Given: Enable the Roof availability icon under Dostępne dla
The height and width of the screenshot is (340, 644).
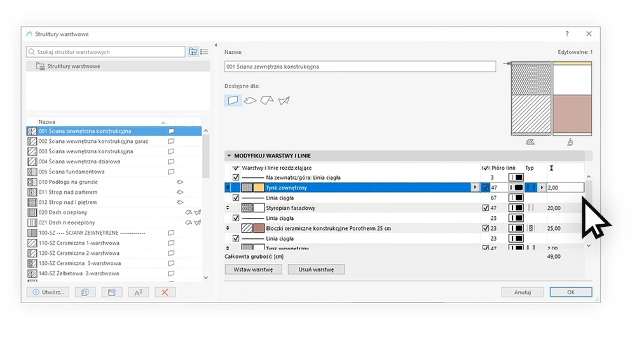Looking at the screenshot, I should click(267, 100).
